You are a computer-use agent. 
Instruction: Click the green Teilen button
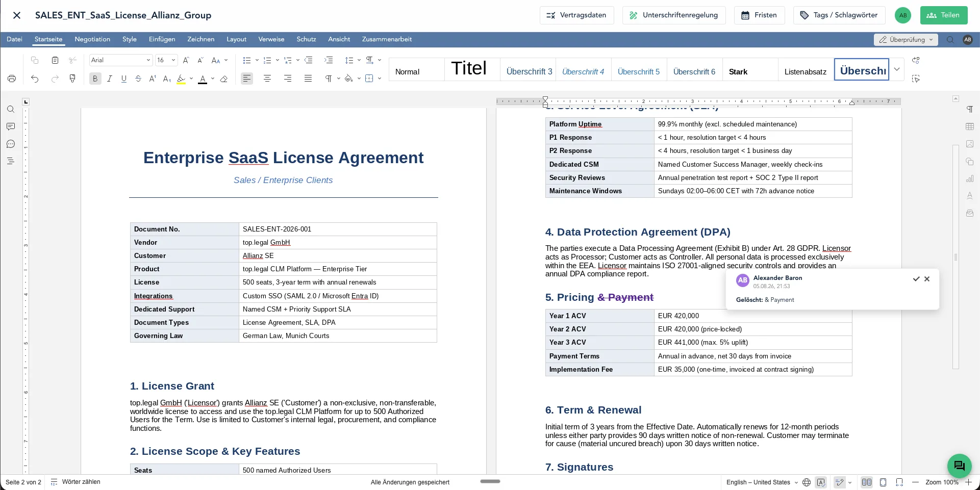click(944, 15)
